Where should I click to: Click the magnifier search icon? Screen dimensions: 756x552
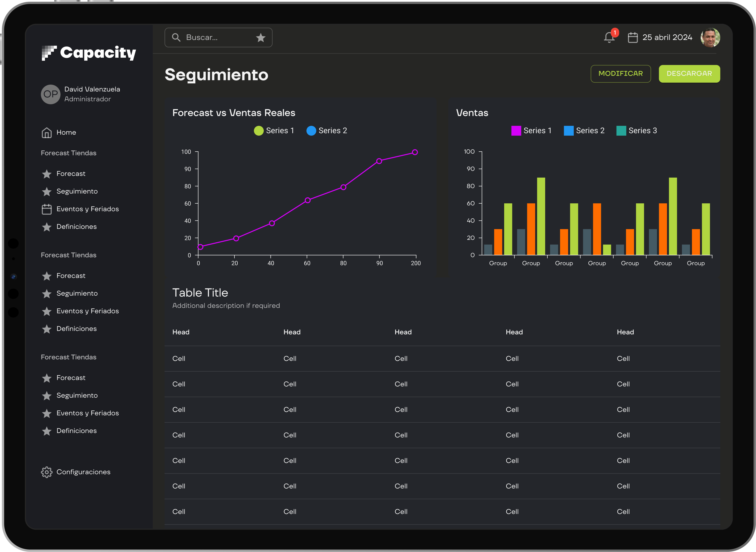[176, 38]
